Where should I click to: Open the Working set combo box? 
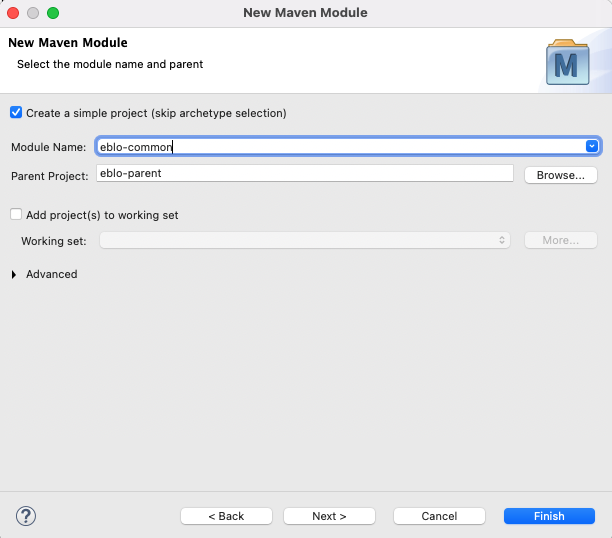[304, 240]
